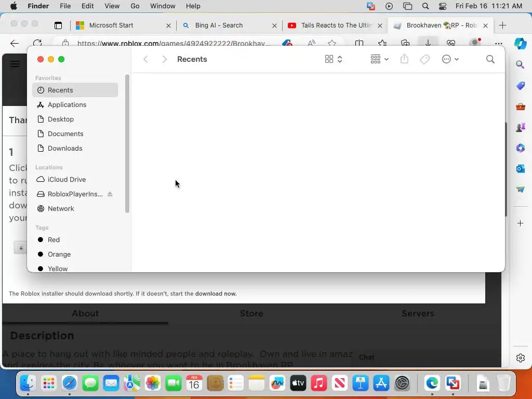Open the Finder search magnifier

490,59
